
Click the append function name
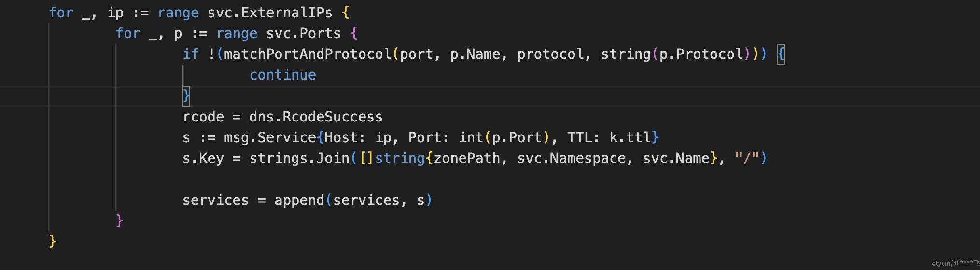pyautogui.click(x=299, y=200)
